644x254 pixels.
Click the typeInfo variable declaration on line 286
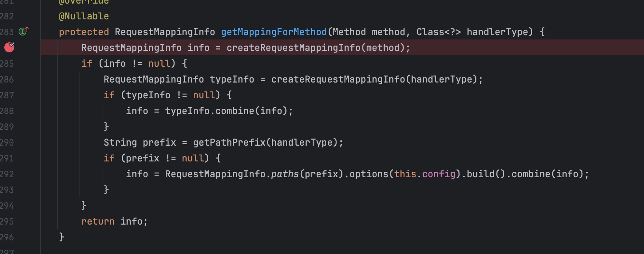232,79
